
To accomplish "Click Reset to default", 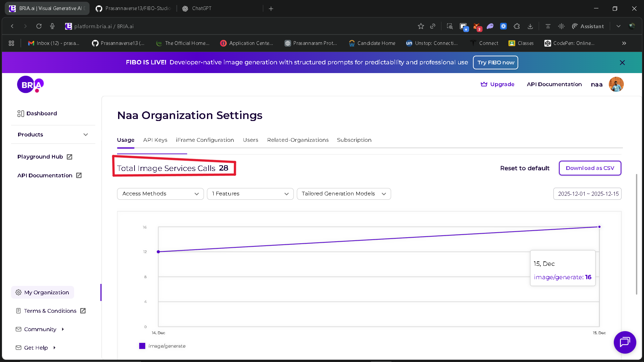I will [x=525, y=168].
